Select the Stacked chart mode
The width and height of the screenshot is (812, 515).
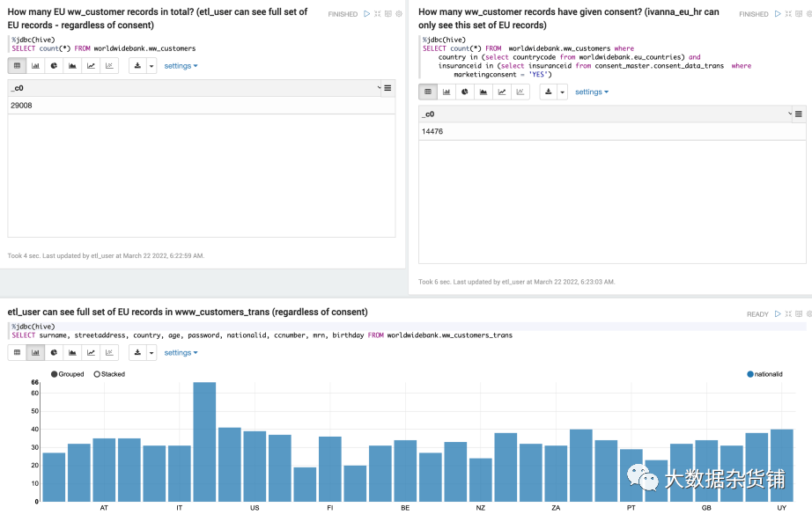pyautogui.click(x=109, y=374)
